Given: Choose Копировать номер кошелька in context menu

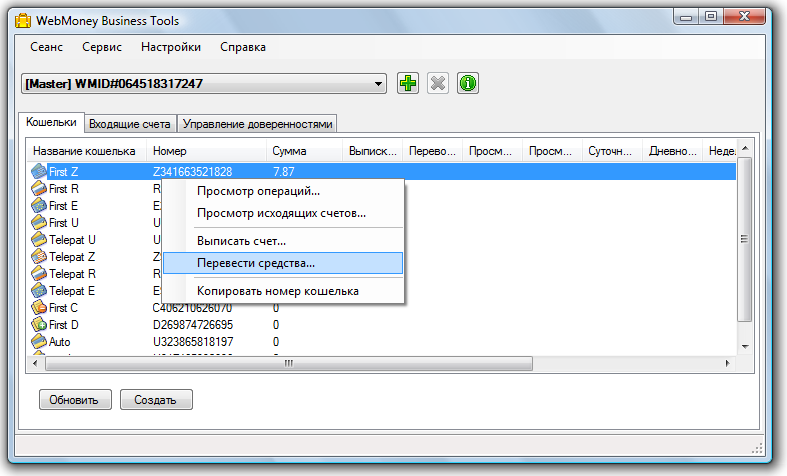Looking at the screenshot, I should (x=283, y=291).
